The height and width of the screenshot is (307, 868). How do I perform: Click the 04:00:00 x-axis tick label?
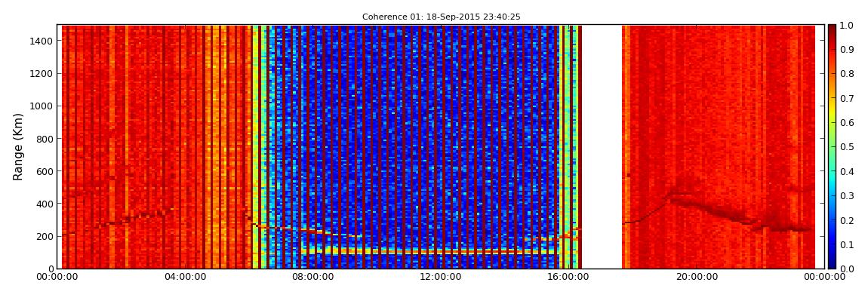[186, 277]
